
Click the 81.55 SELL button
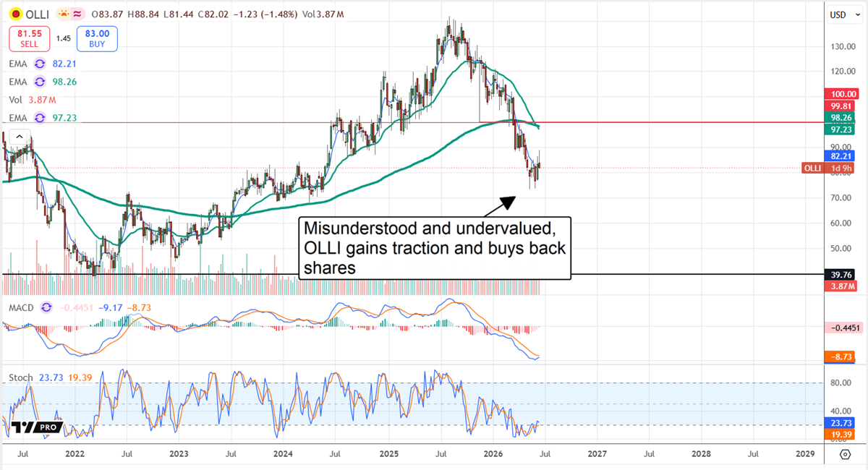click(28, 38)
